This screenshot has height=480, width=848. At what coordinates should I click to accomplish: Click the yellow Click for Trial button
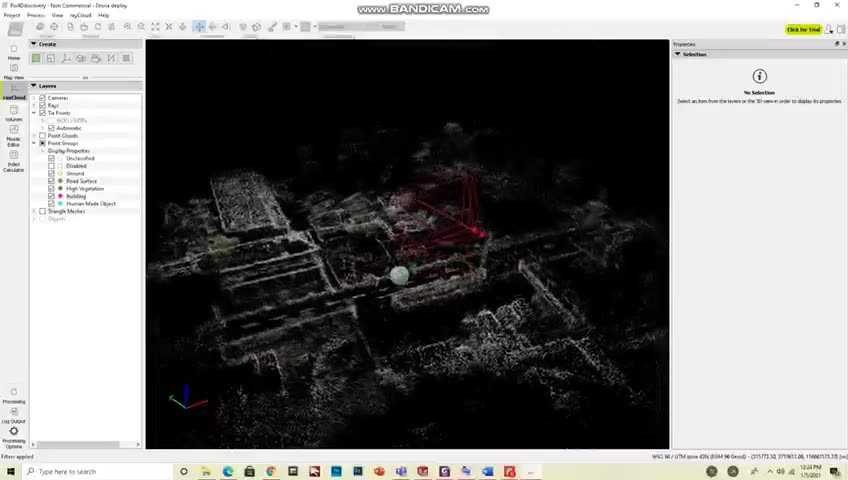pos(804,29)
